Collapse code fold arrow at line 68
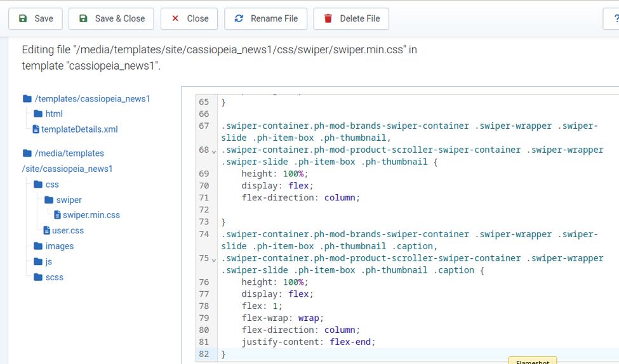The height and width of the screenshot is (364, 619). [x=214, y=152]
